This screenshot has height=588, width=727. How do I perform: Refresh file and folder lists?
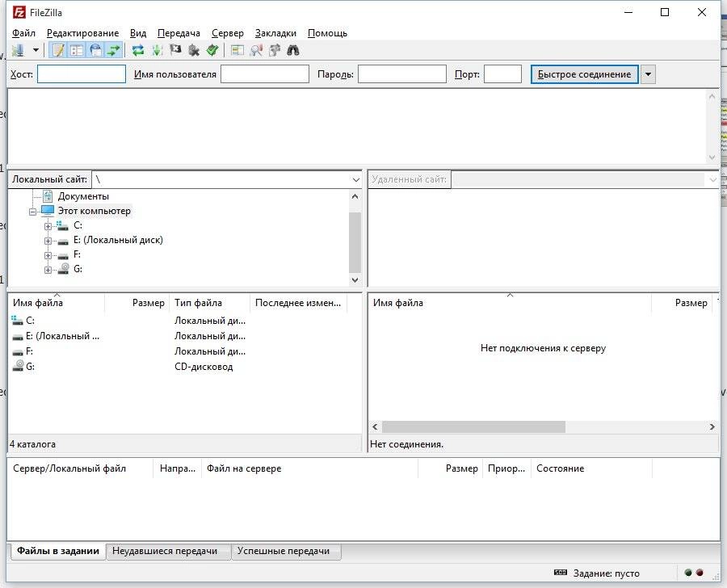137,50
